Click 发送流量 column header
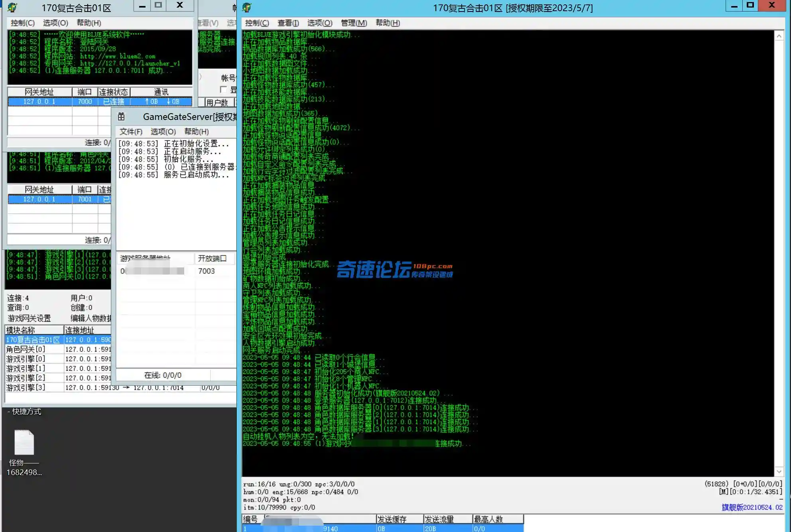 [447, 519]
